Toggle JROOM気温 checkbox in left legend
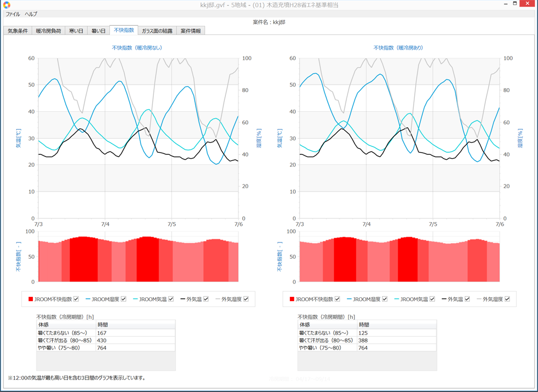 pyautogui.click(x=171, y=299)
